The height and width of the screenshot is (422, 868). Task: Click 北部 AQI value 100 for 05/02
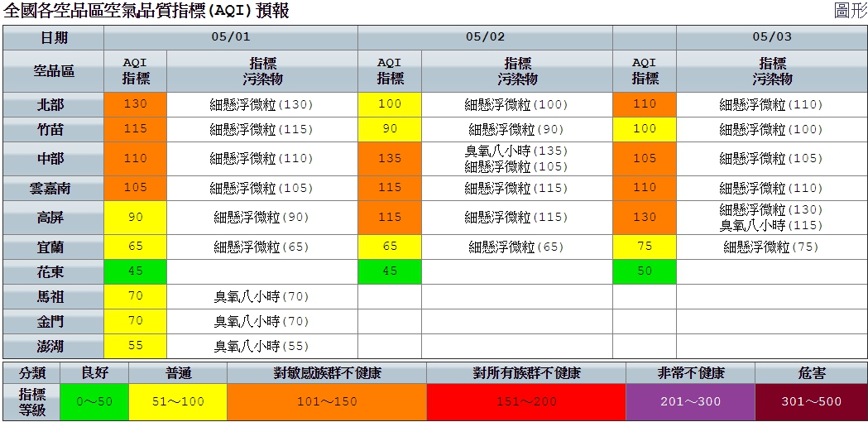coord(390,104)
